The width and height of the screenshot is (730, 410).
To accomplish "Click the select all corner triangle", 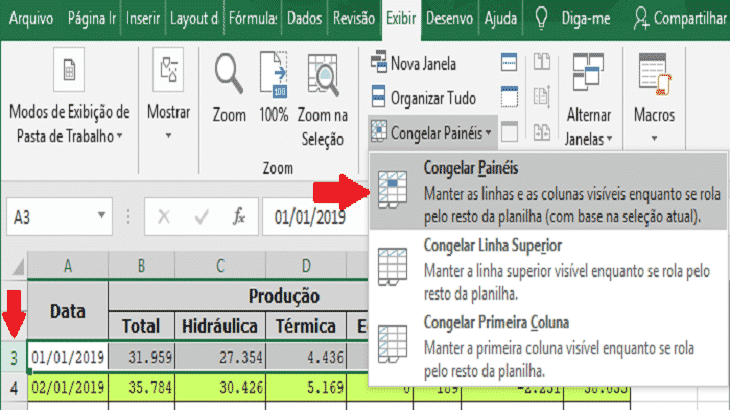I will click(x=17, y=267).
